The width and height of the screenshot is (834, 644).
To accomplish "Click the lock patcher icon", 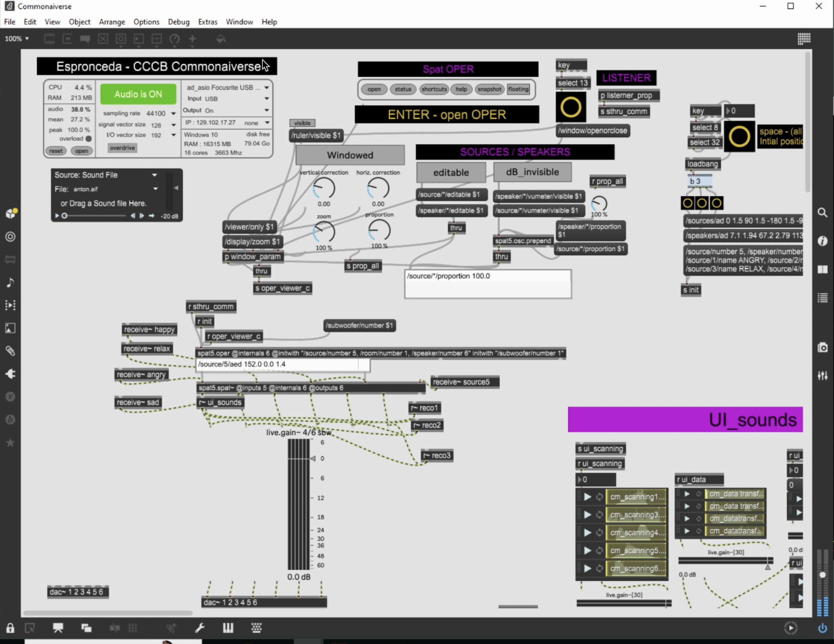I will pos(10,628).
